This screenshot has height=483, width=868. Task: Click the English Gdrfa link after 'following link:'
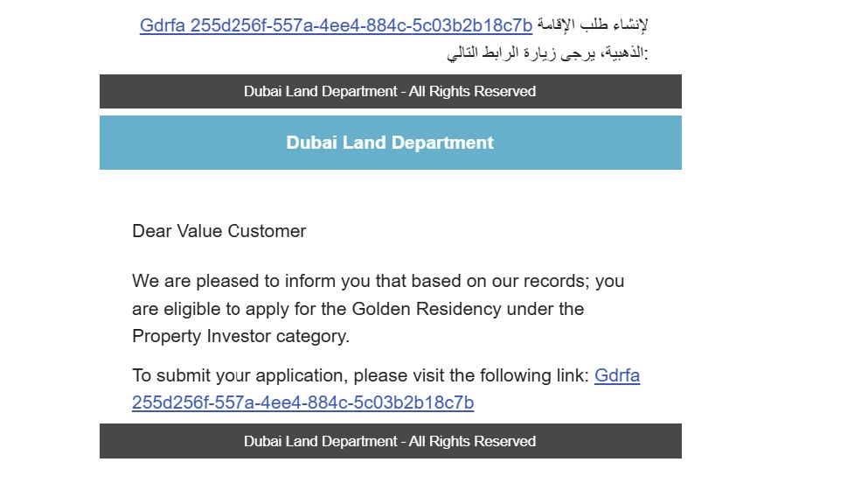tap(617, 375)
